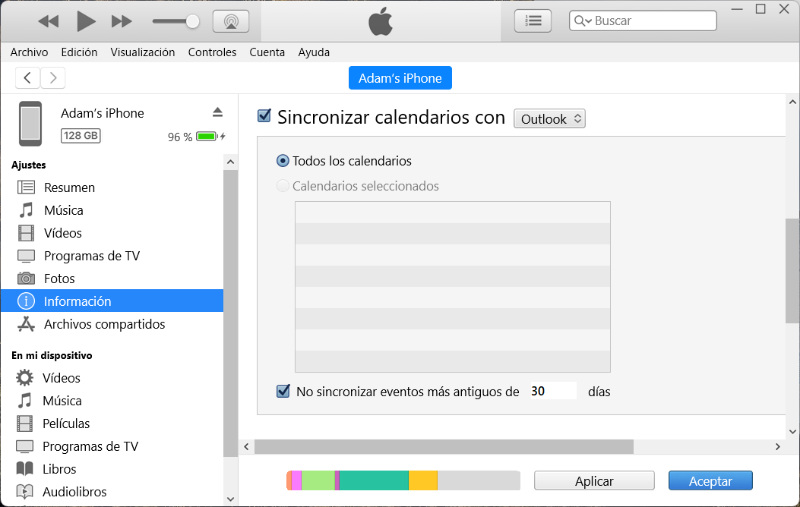
Task: Click the Aplicar button
Action: click(594, 480)
